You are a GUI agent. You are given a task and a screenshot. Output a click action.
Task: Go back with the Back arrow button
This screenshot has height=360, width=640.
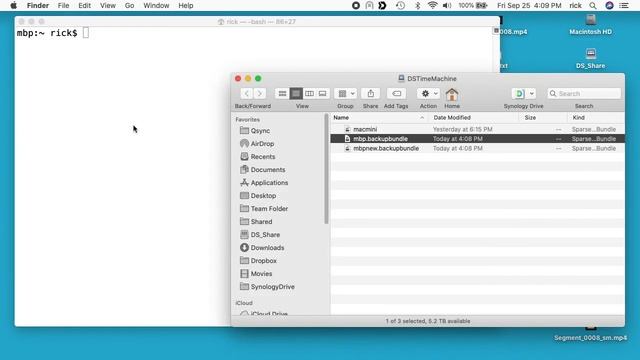point(247,93)
